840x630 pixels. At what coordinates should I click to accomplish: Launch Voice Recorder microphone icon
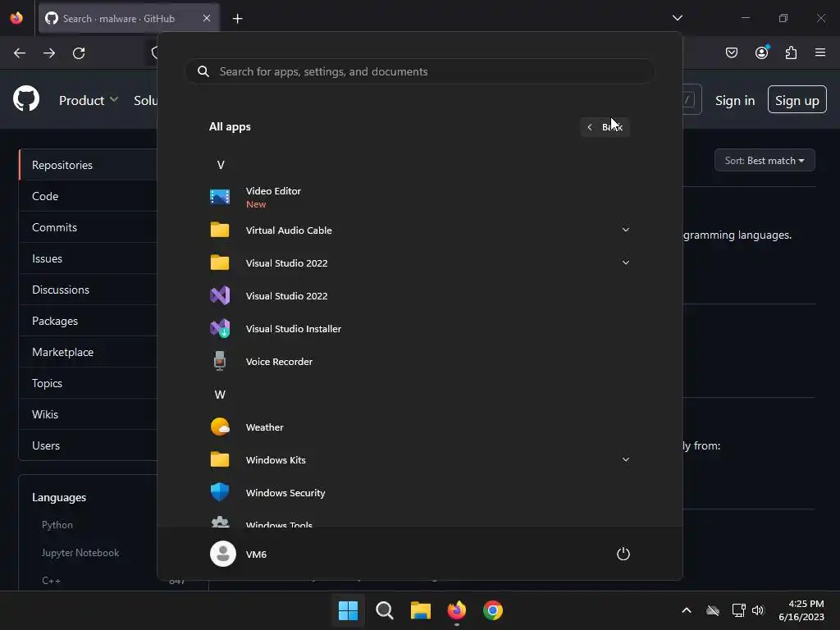(x=220, y=361)
